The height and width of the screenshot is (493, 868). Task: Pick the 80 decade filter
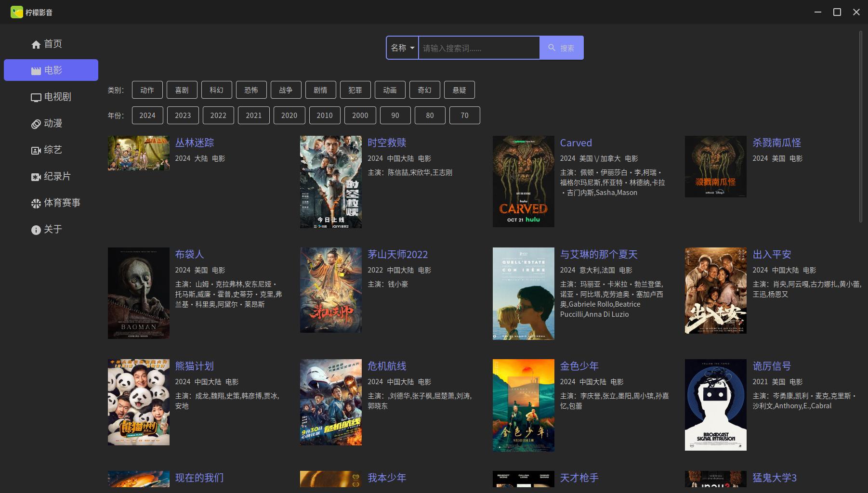[x=430, y=116]
